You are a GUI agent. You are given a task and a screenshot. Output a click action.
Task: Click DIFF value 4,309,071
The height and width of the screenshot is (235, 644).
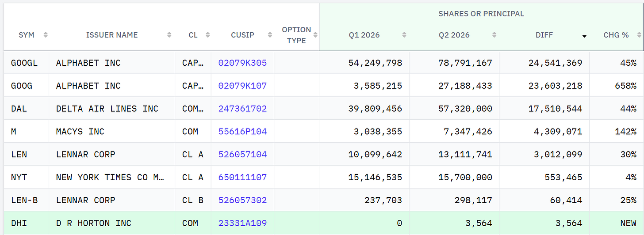click(558, 132)
